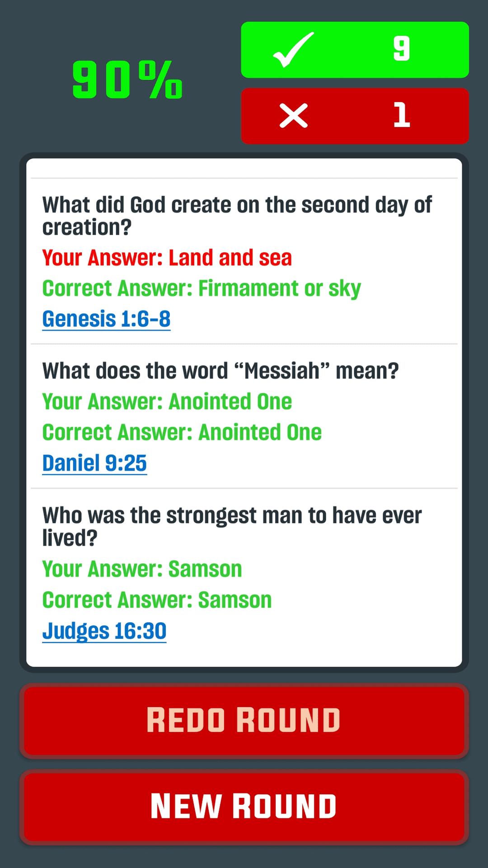Tap "Your Answer: Anointed One" line
This screenshot has width=488, height=868.
167,402
